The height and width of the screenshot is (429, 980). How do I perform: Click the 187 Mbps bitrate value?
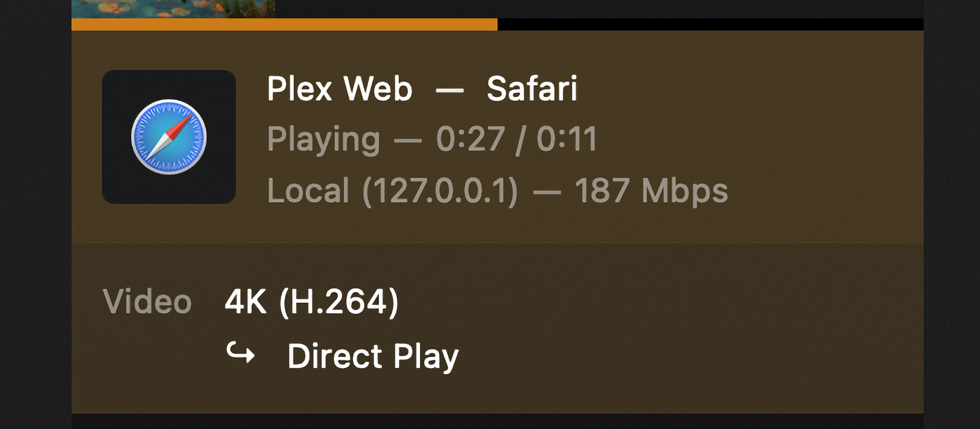click(651, 191)
